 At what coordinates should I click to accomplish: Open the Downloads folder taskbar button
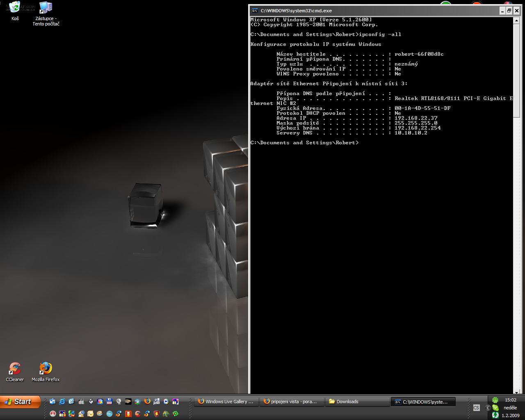click(357, 402)
